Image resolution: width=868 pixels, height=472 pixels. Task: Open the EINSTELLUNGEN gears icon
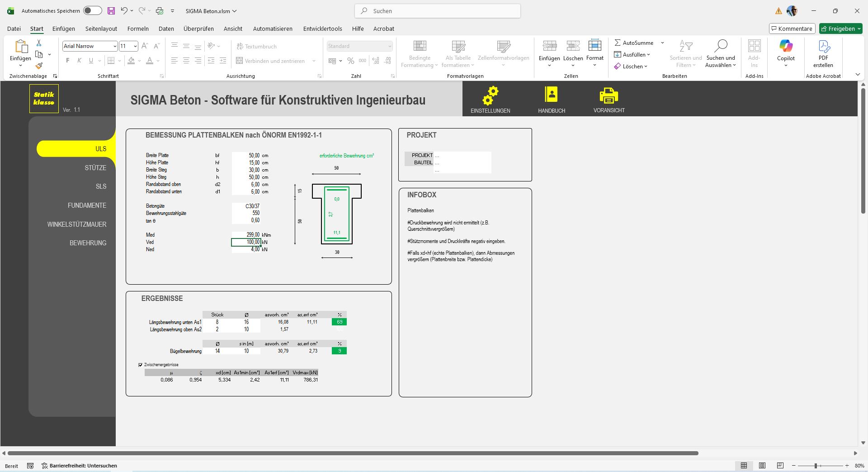pyautogui.click(x=490, y=95)
